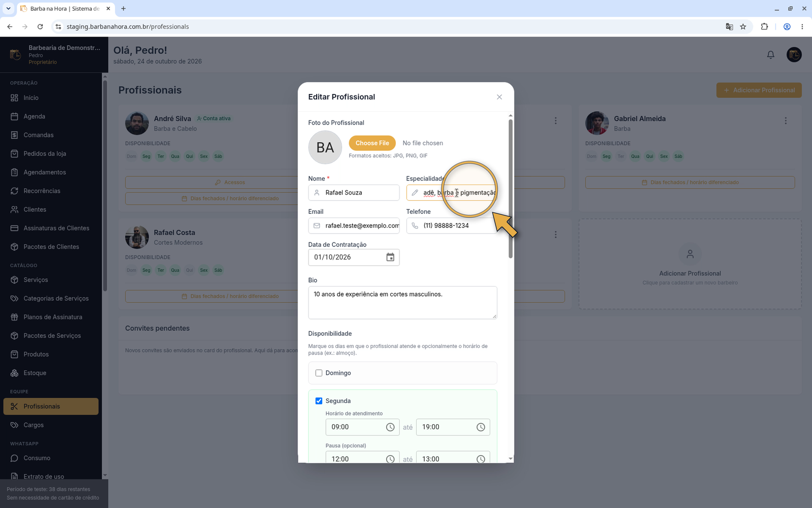Open options menu for Gabriel Almeida card
This screenshot has width=812, height=508.
click(x=786, y=120)
